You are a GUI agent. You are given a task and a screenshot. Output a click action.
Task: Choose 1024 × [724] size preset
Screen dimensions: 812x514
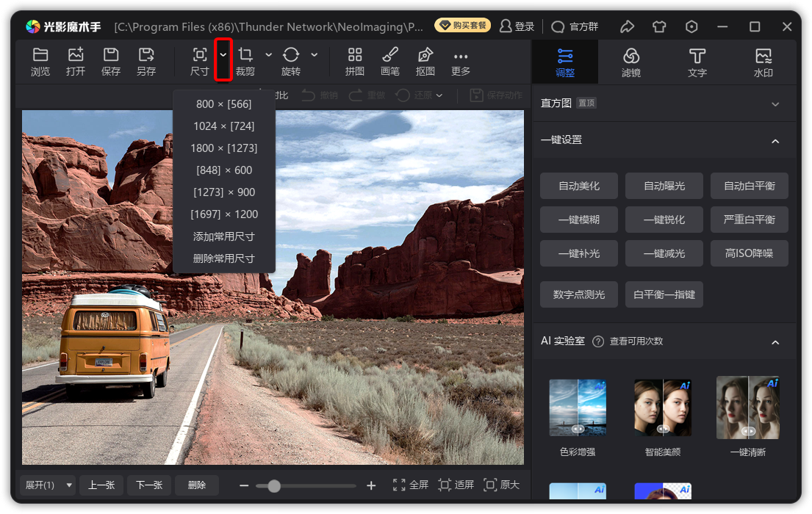[x=224, y=126]
